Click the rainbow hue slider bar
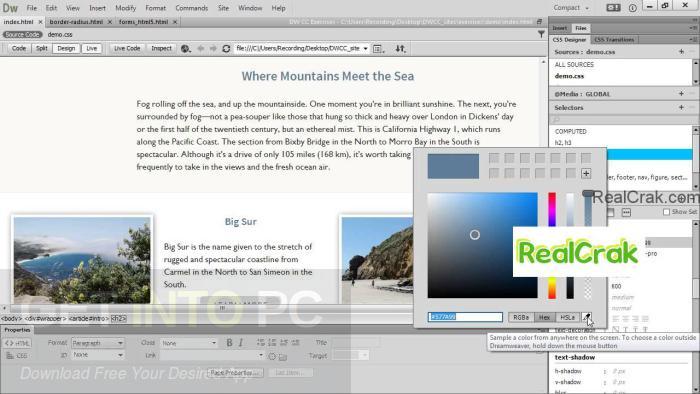This screenshot has height=394, width=700. (552, 245)
